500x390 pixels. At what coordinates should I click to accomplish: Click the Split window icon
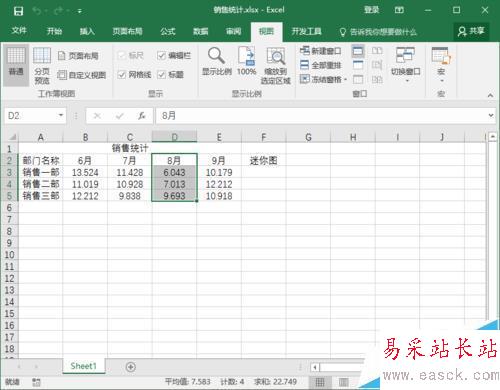(358, 51)
